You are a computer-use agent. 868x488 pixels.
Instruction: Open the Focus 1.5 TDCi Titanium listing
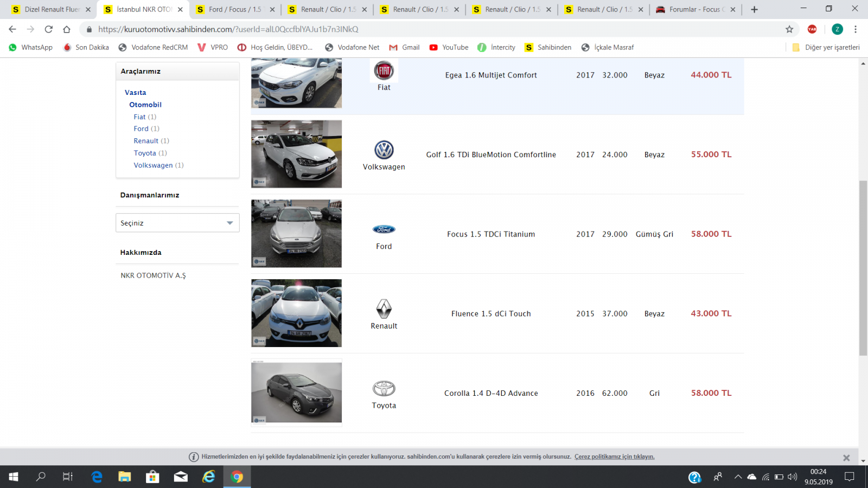491,234
